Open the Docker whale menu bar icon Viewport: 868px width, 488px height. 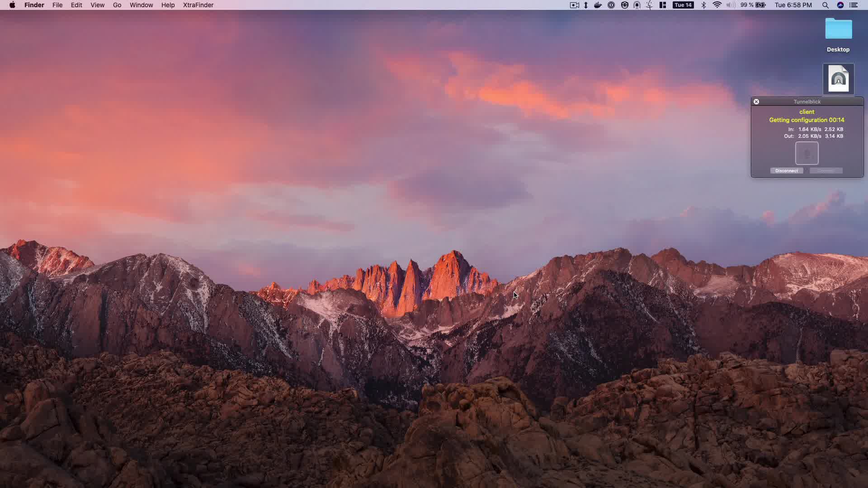pos(598,5)
